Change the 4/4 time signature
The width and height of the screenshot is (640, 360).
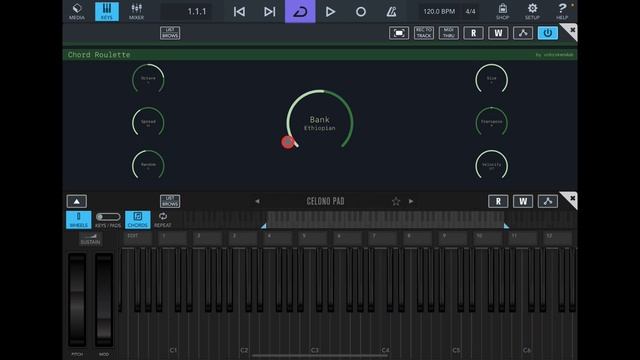click(x=471, y=11)
